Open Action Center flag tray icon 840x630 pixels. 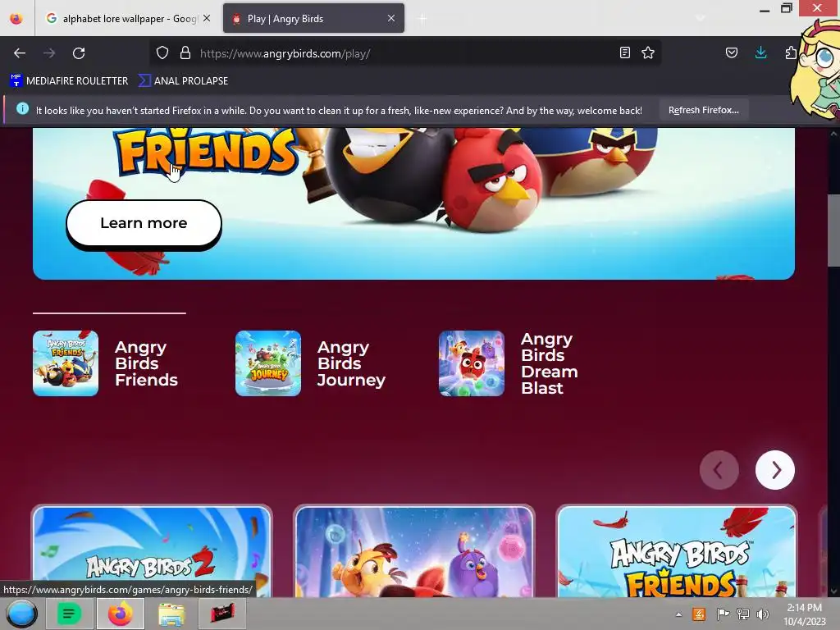pyautogui.click(x=722, y=614)
